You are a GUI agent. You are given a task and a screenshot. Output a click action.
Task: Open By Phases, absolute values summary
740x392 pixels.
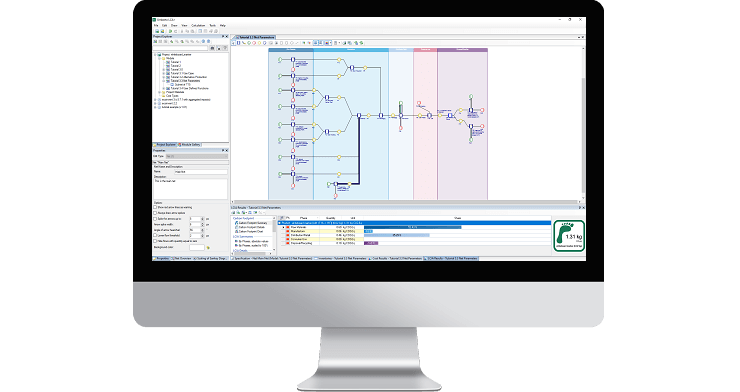point(253,241)
